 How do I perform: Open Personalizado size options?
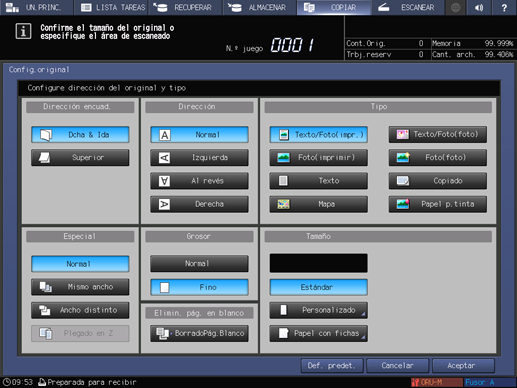click(319, 310)
